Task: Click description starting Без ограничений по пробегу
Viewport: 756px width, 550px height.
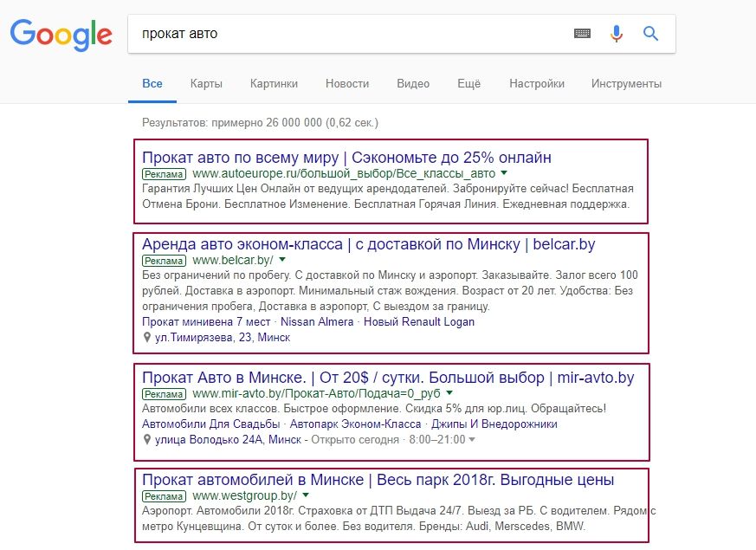Action: (390, 291)
